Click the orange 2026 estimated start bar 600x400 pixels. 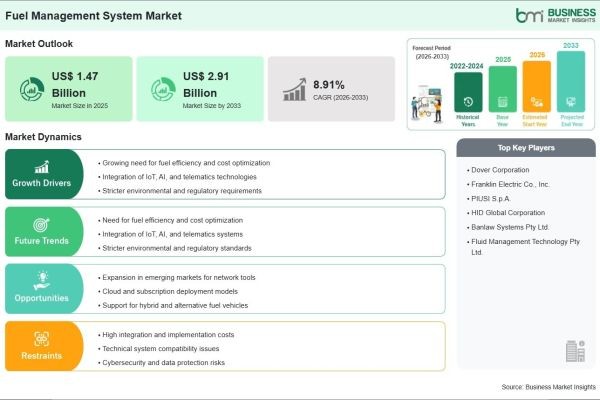[536, 87]
